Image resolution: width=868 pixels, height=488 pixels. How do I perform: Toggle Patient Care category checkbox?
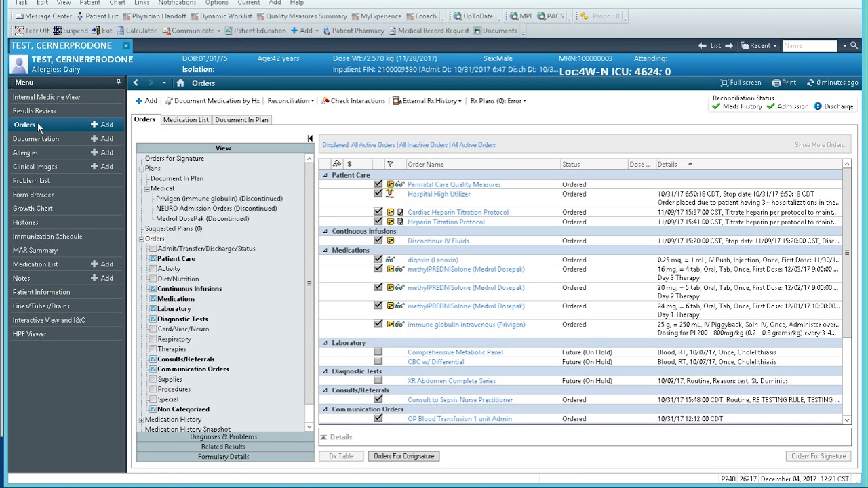coord(153,259)
